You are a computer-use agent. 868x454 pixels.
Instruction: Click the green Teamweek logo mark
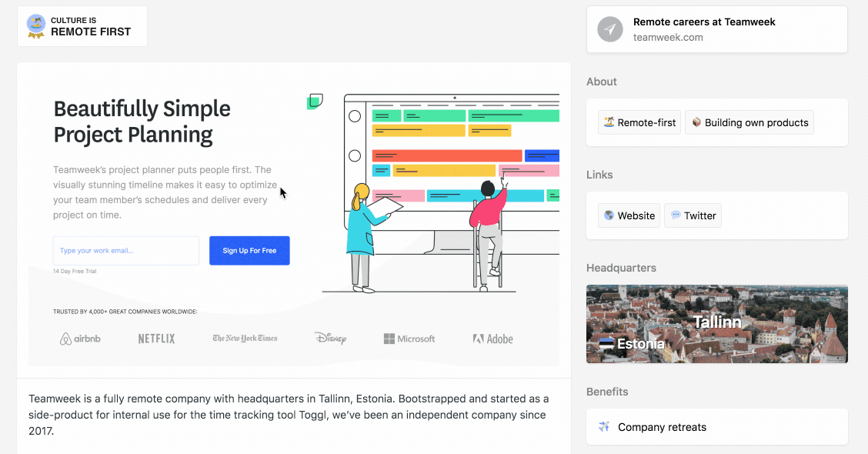point(315,102)
